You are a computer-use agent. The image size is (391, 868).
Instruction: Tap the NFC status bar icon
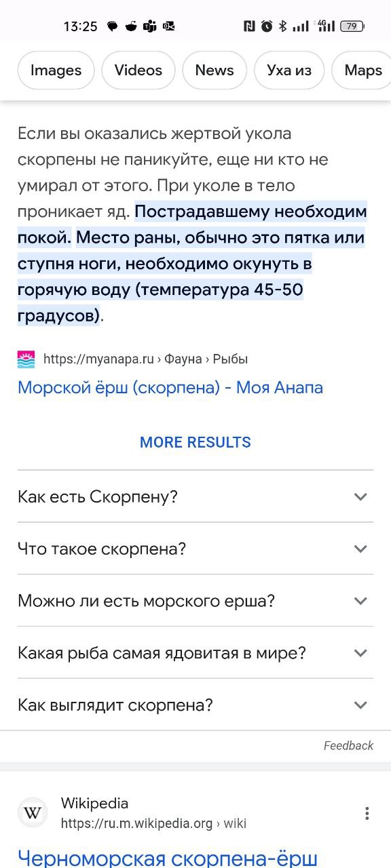249,26
